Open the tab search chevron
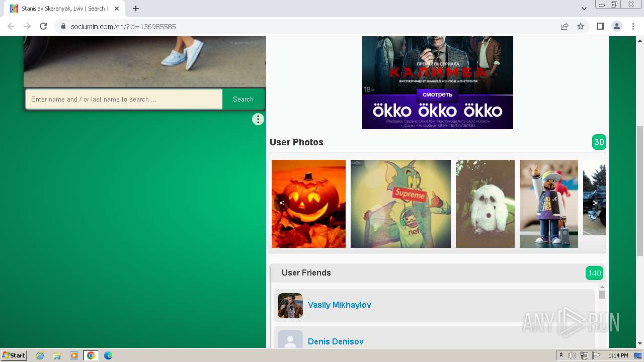Viewport: 644px width, 362px height. (584, 9)
